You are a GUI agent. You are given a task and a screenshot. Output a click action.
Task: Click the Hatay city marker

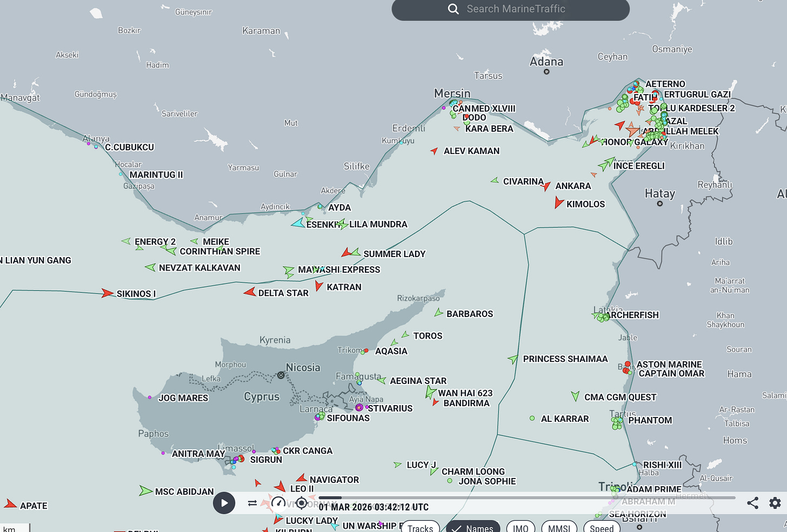659,204
